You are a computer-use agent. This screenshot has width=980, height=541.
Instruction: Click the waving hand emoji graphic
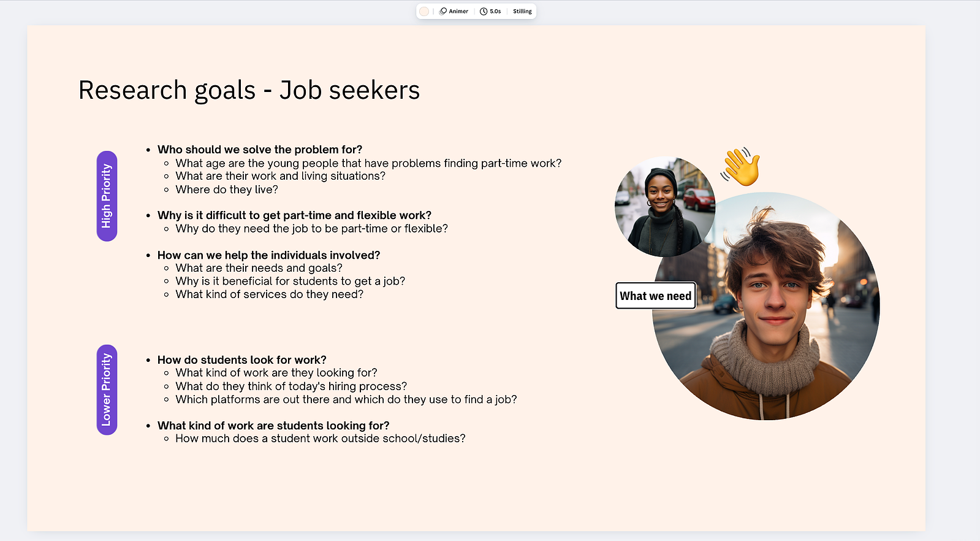[740, 166]
